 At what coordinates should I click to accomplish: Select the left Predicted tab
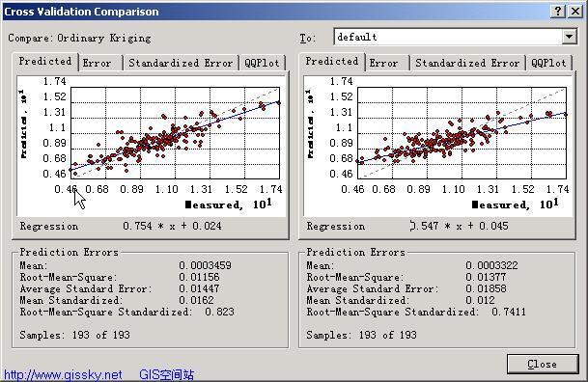click(45, 61)
